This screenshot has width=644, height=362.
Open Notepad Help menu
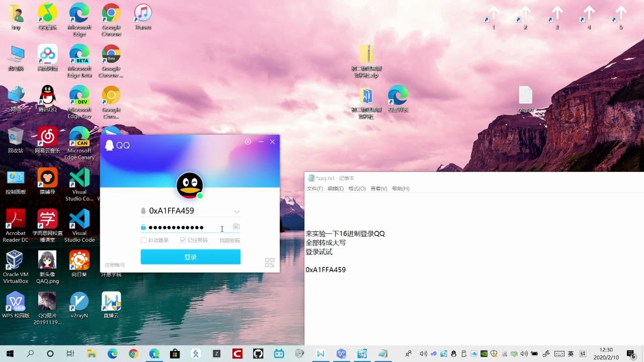click(400, 189)
